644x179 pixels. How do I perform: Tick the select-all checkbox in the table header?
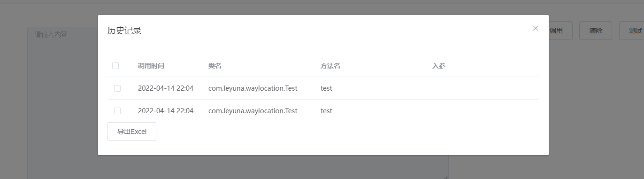115,66
